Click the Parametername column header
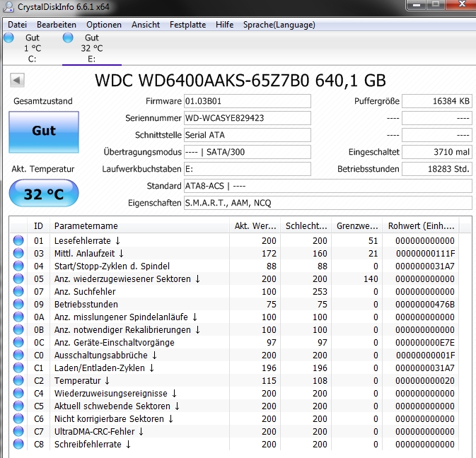Screen dimensions: 476x458 click(x=139, y=226)
